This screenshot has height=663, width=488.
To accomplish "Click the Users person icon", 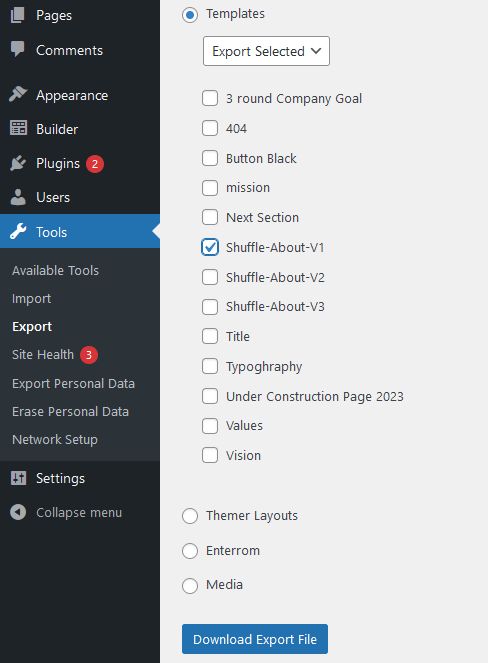I will [x=18, y=197].
